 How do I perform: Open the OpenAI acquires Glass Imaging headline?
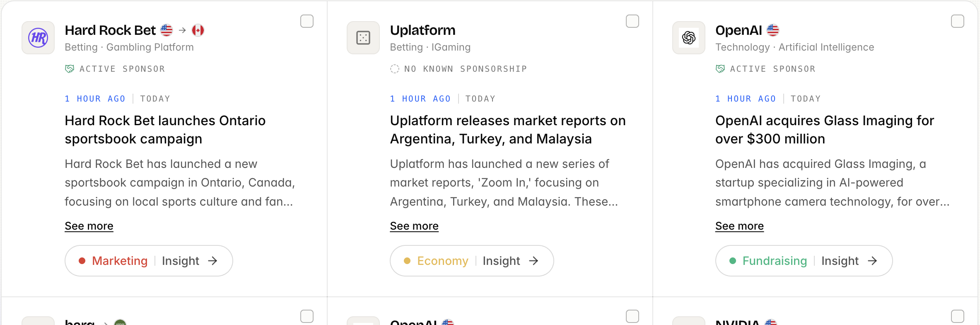click(825, 130)
